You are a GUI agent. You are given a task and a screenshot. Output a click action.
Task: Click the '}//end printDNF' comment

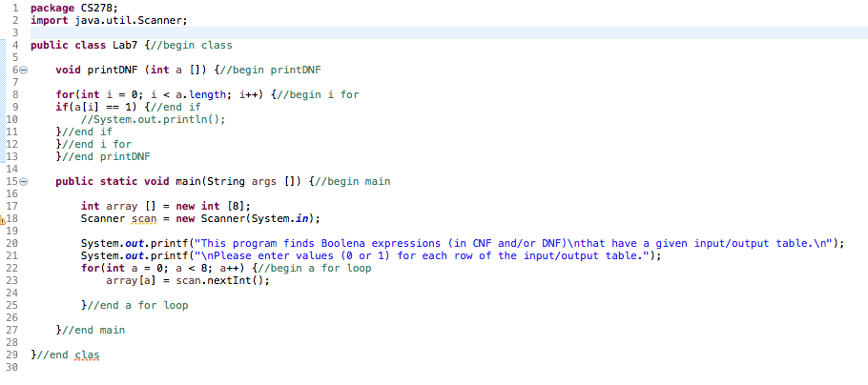[x=103, y=156]
